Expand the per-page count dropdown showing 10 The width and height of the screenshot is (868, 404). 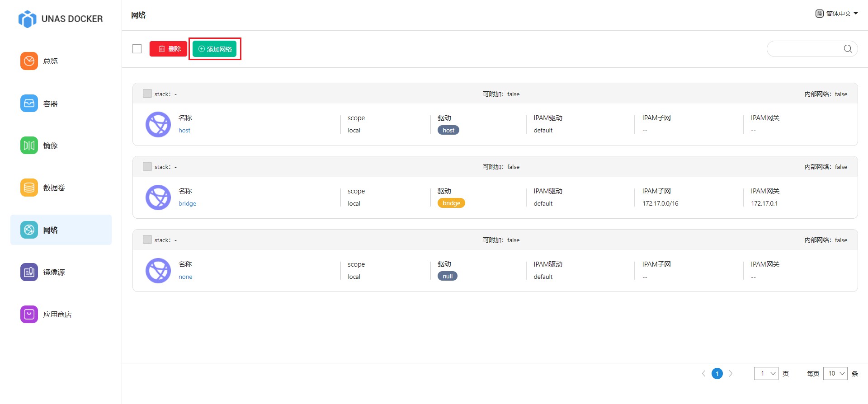[x=835, y=373]
